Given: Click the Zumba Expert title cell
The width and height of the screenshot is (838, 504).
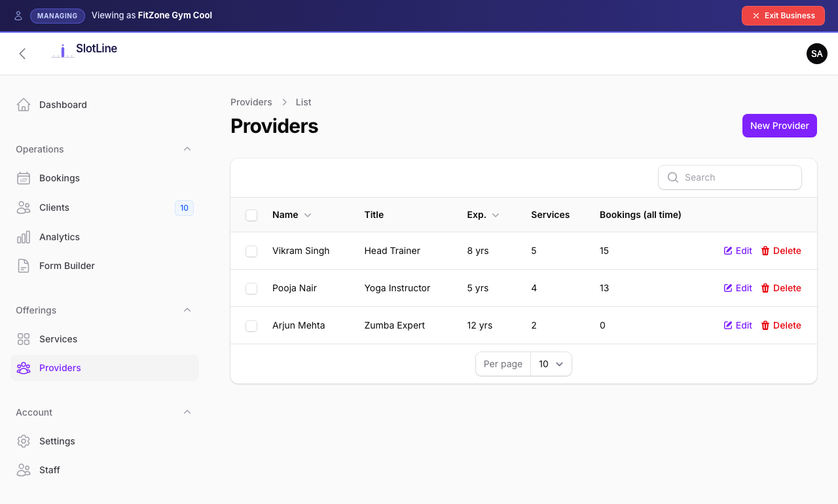Looking at the screenshot, I should 395,325.
